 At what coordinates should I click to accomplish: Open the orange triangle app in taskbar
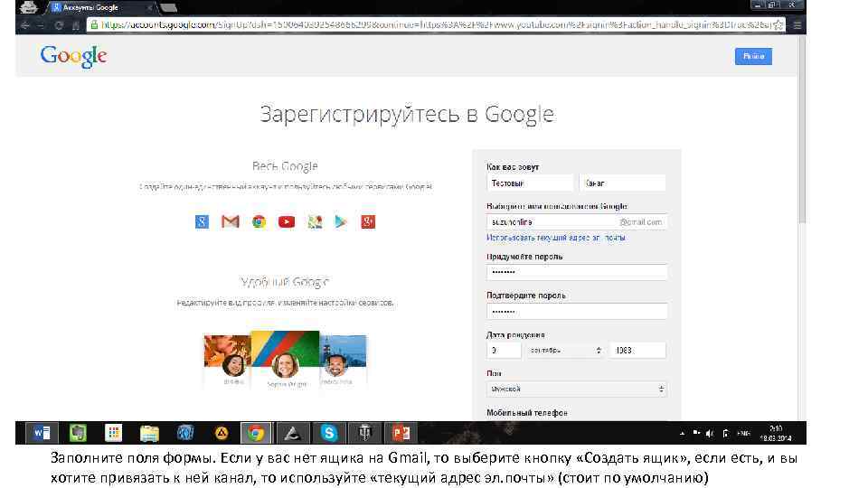tap(222, 433)
